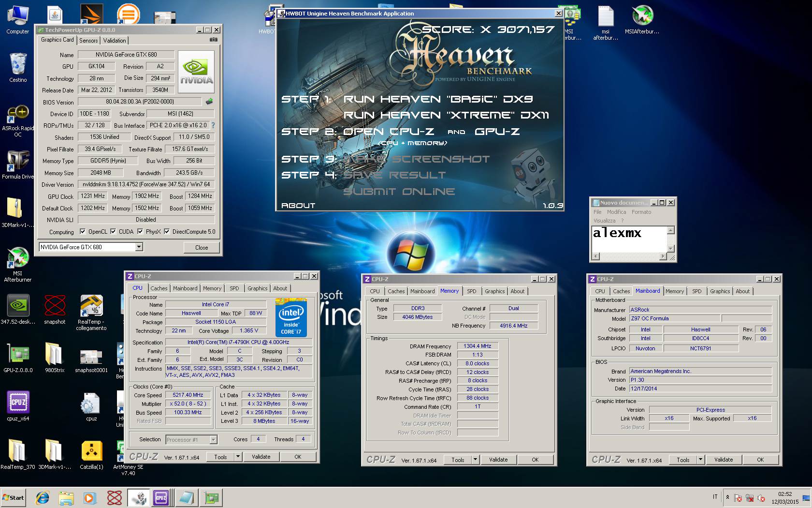This screenshot has height=508, width=812.
Task: Toggle the DirectCompute 5.0 checkbox
Action: point(167,232)
